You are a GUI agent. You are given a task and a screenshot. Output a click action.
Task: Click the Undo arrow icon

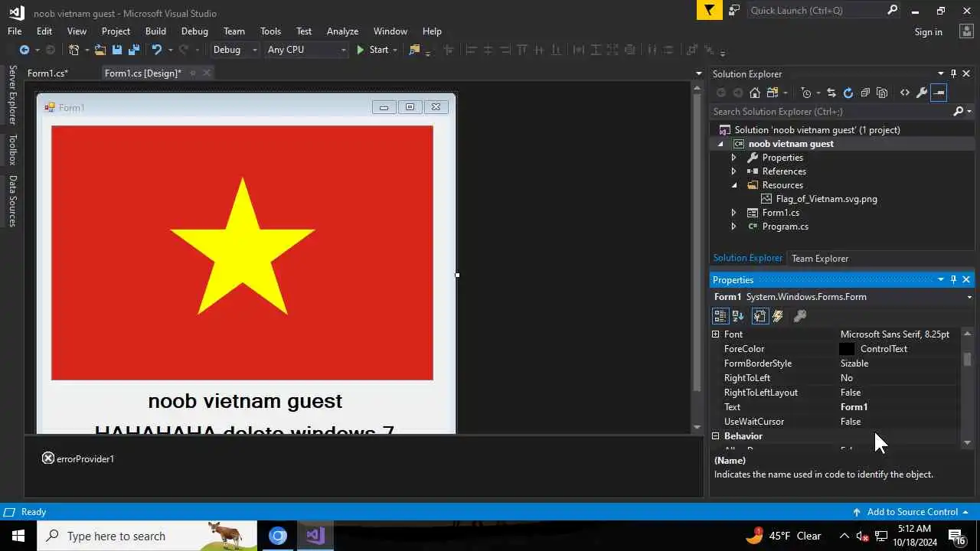point(157,50)
